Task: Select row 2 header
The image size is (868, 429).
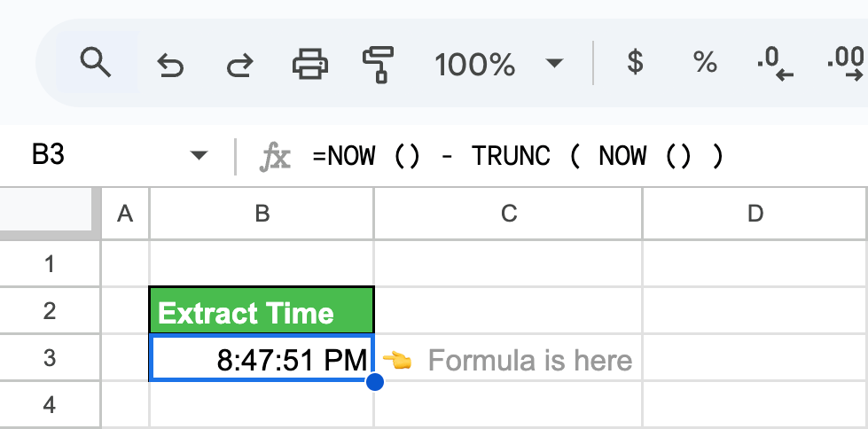Action: pyautogui.click(x=50, y=310)
